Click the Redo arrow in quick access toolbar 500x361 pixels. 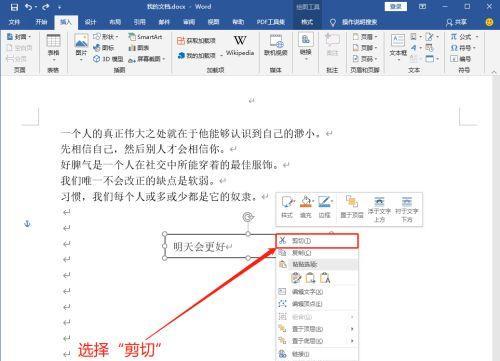[45, 7]
